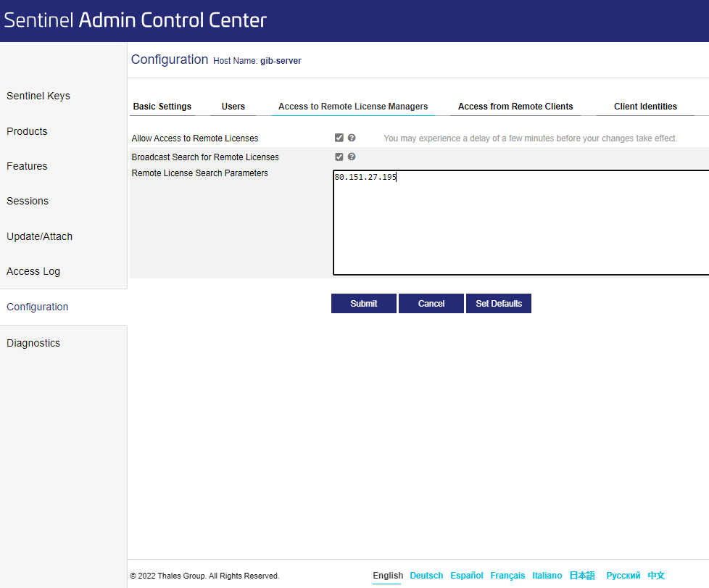Click the Thales Group copyright text
The image size is (709, 588).
pos(205,576)
